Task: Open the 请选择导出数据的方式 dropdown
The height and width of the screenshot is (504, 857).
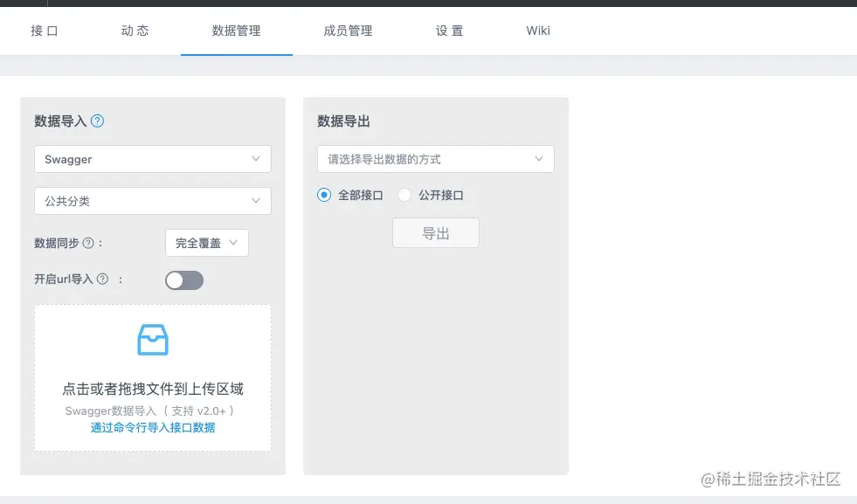Action: tap(436, 159)
